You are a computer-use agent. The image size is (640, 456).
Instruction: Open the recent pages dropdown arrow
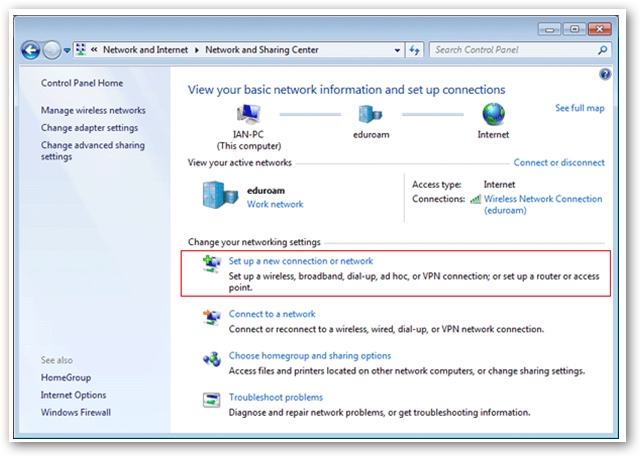[x=67, y=51]
